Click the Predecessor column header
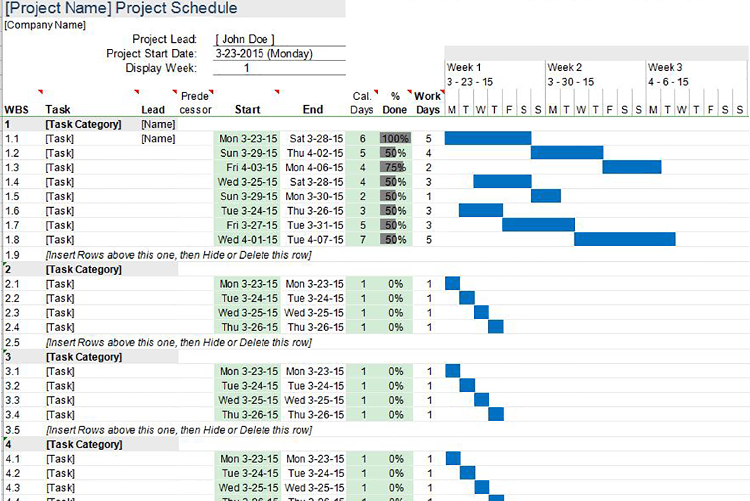 195,103
